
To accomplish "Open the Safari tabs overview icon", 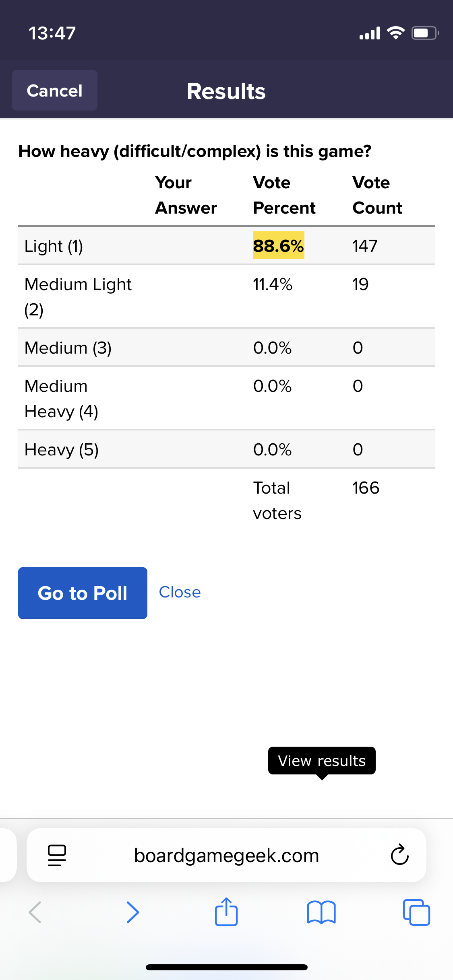I will (x=416, y=912).
